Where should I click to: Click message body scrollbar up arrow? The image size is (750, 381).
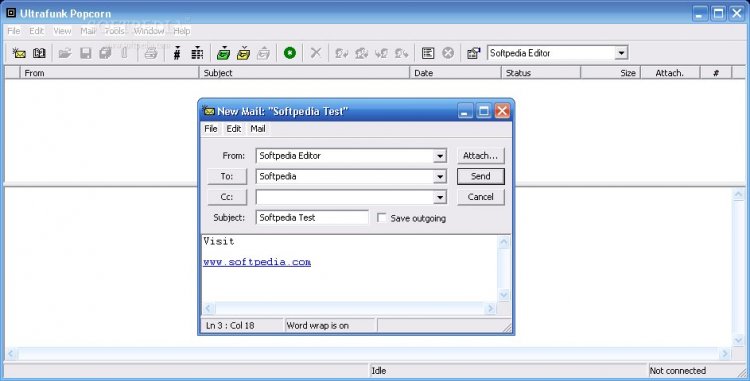pyautogui.click(x=504, y=242)
